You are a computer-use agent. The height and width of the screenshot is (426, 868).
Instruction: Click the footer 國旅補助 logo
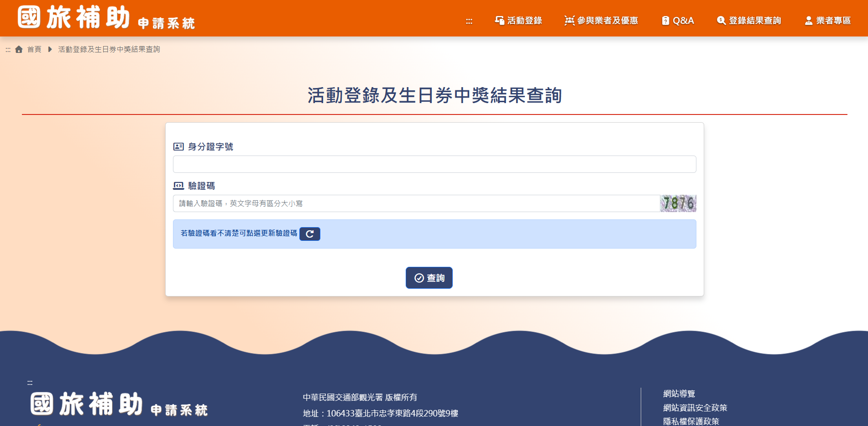tap(119, 404)
